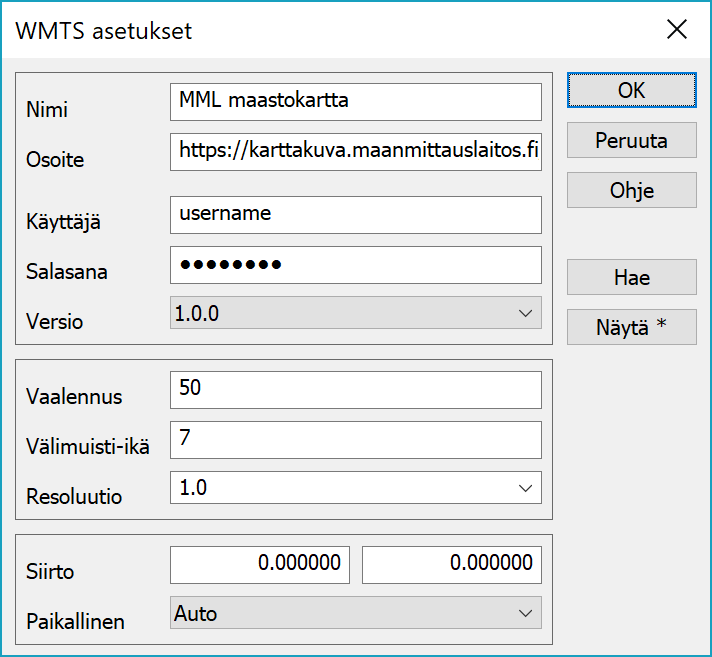
Task: Expand the Versio dropdown showing 1.0.0
Action: pyautogui.click(x=355, y=313)
